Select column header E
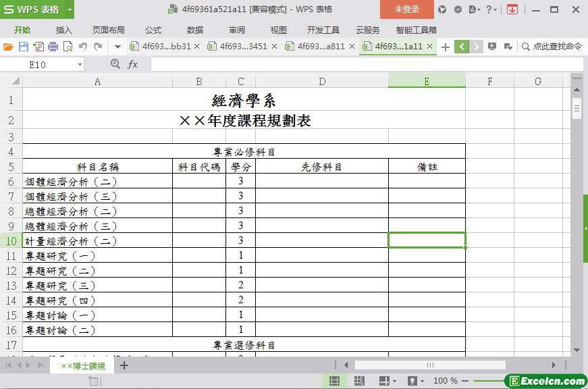 (427, 81)
